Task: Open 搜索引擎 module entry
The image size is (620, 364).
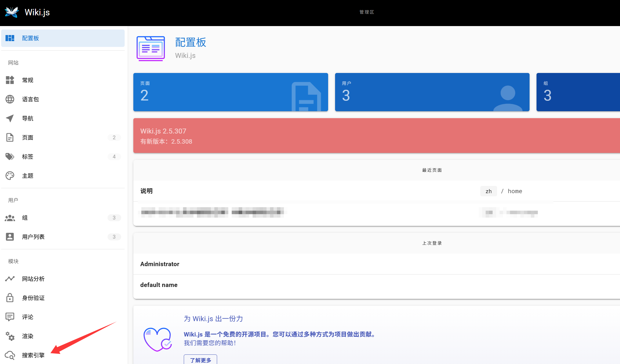Action: pos(63,355)
